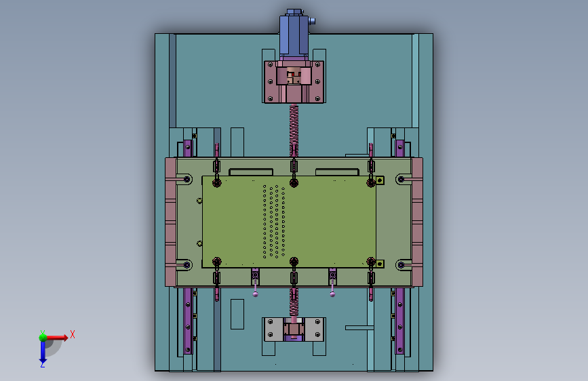Image resolution: width=588 pixels, height=381 pixels.
Task: Select the right handle slot at plate's top edge
Action: (x=338, y=172)
